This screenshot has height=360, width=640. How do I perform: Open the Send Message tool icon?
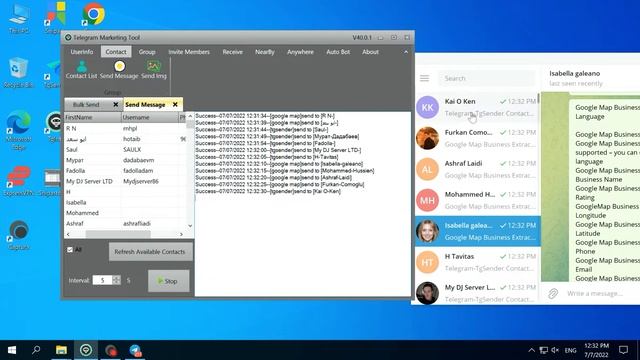(x=119, y=69)
